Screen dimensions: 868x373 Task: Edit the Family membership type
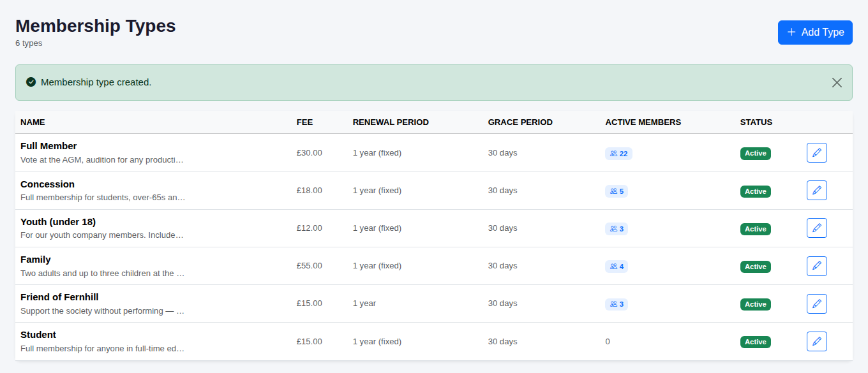pyautogui.click(x=816, y=266)
